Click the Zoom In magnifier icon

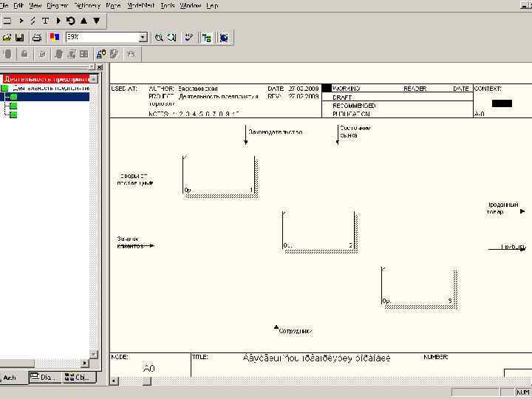pyautogui.click(x=159, y=38)
